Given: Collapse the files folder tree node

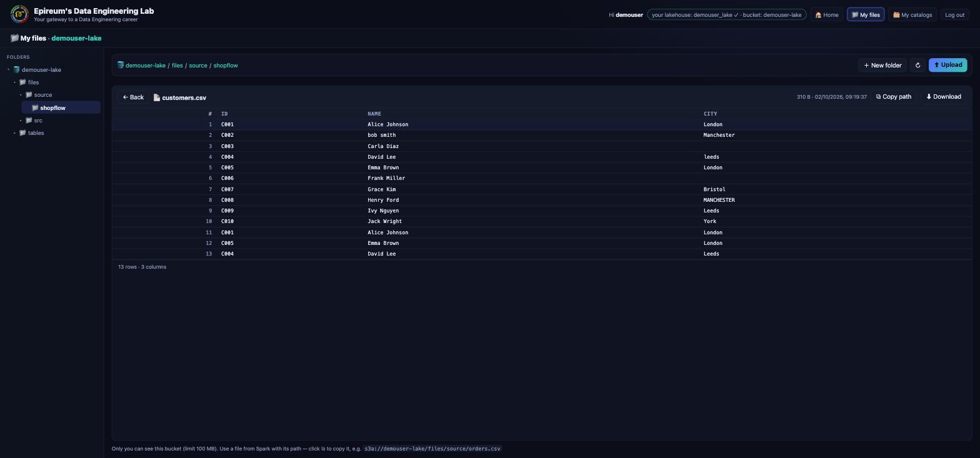Looking at the screenshot, I should 15,82.
